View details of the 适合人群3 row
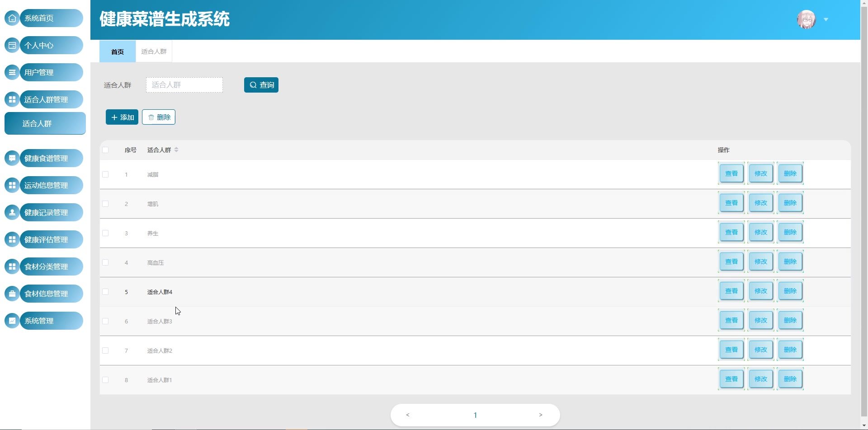 pos(731,320)
